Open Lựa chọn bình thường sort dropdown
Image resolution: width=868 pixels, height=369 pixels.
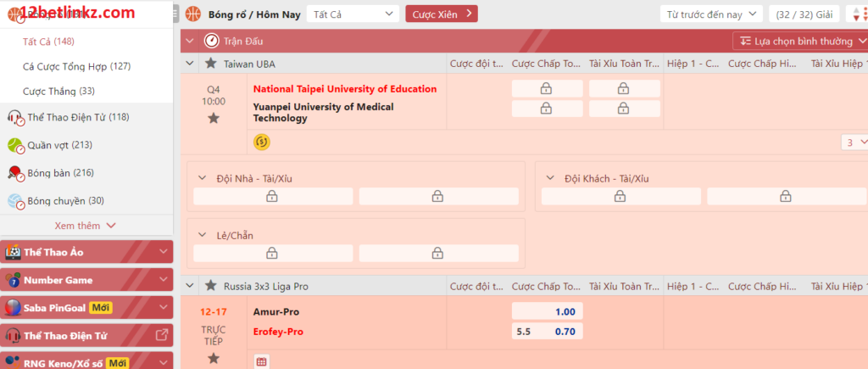(799, 41)
